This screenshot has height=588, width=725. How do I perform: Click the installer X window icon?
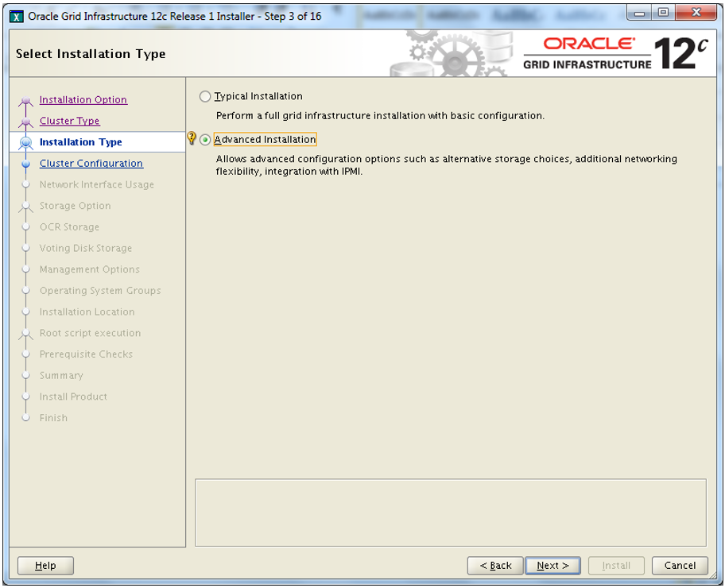pyautogui.click(x=17, y=17)
